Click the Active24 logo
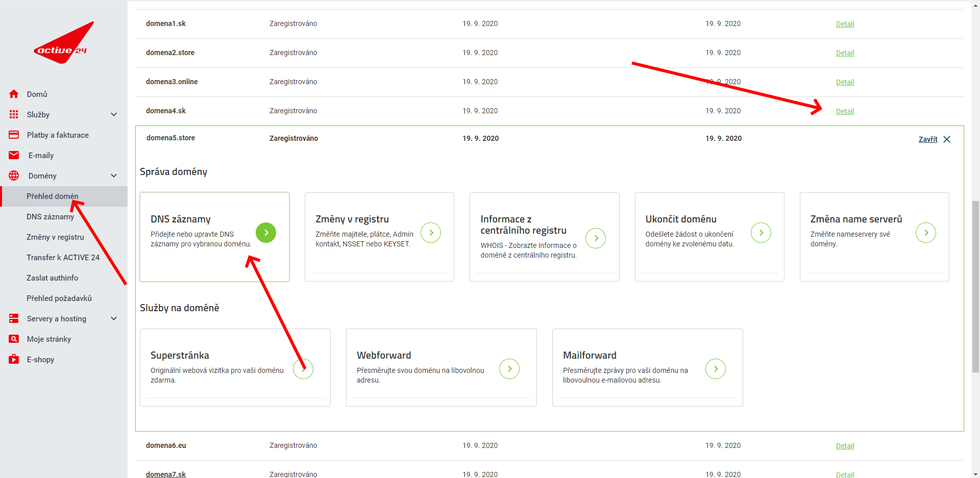Screen dimensions: 980x478 [63, 44]
